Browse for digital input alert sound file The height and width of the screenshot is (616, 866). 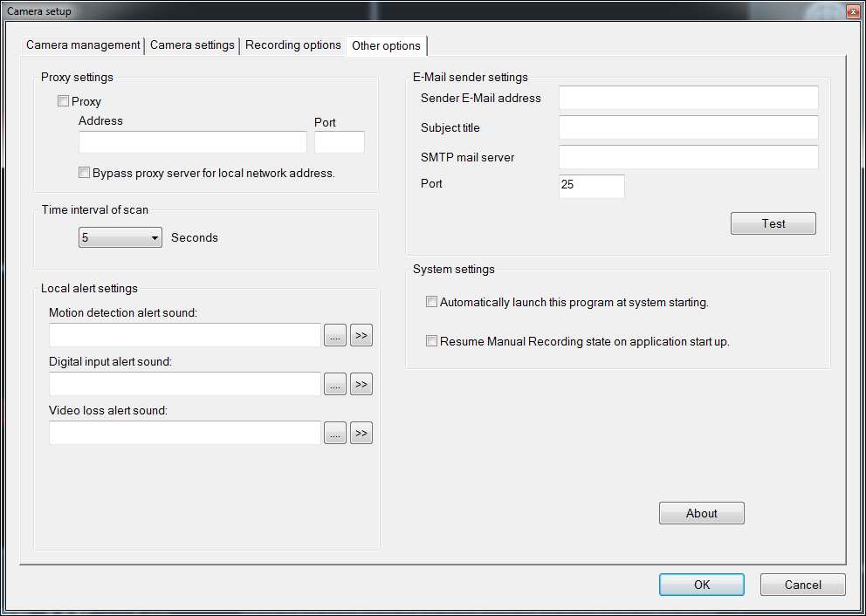click(x=335, y=384)
